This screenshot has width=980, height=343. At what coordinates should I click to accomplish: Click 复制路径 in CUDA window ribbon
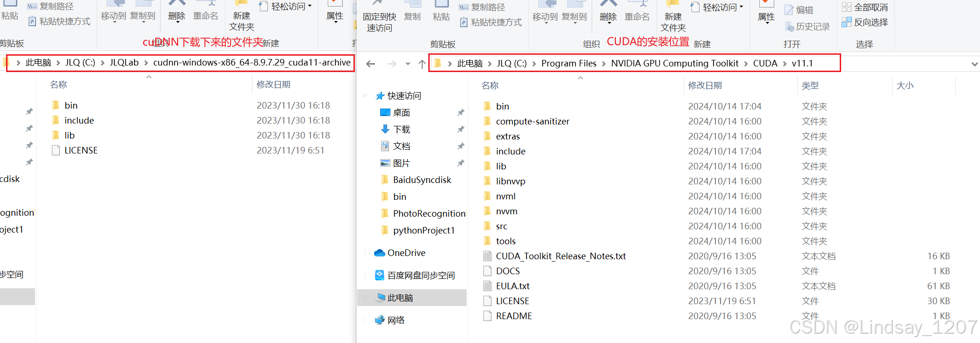pos(482,7)
